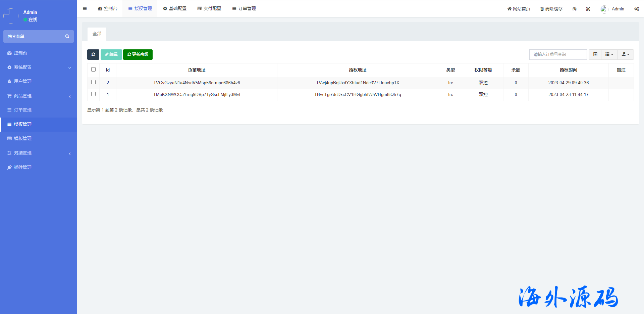Open the 支付配置 top tab
The image size is (644, 314).
click(209, 9)
